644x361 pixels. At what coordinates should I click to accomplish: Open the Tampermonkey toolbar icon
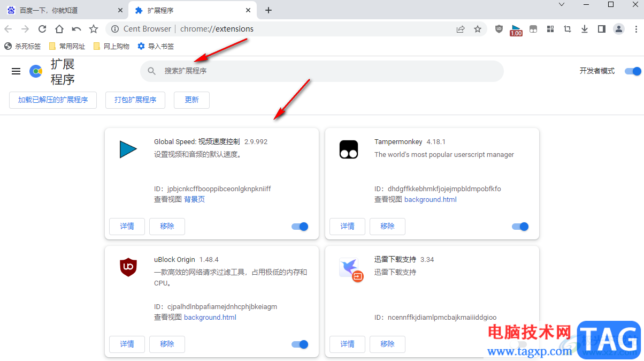tap(533, 29)
